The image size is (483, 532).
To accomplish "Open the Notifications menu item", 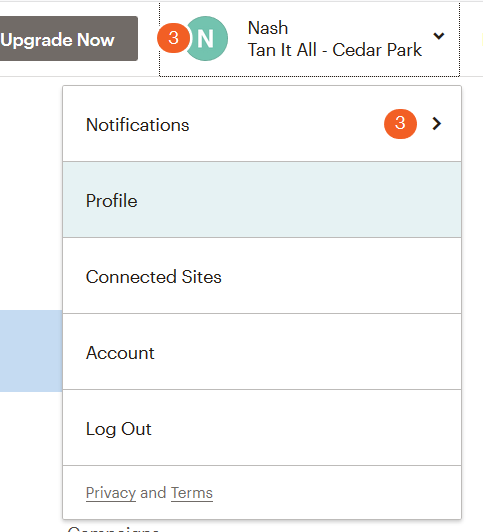I will [x=262, y=124].
